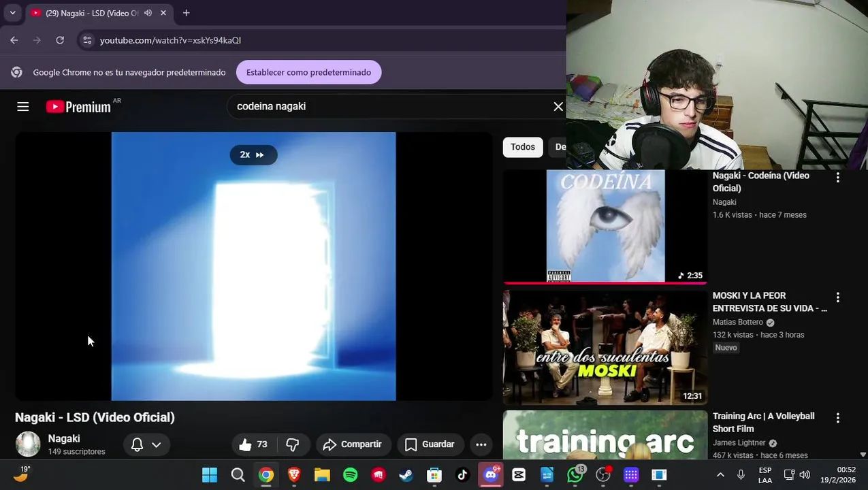868x490 pixels.
Task: Click the video player to pause playback
Action: coord(253,266)
